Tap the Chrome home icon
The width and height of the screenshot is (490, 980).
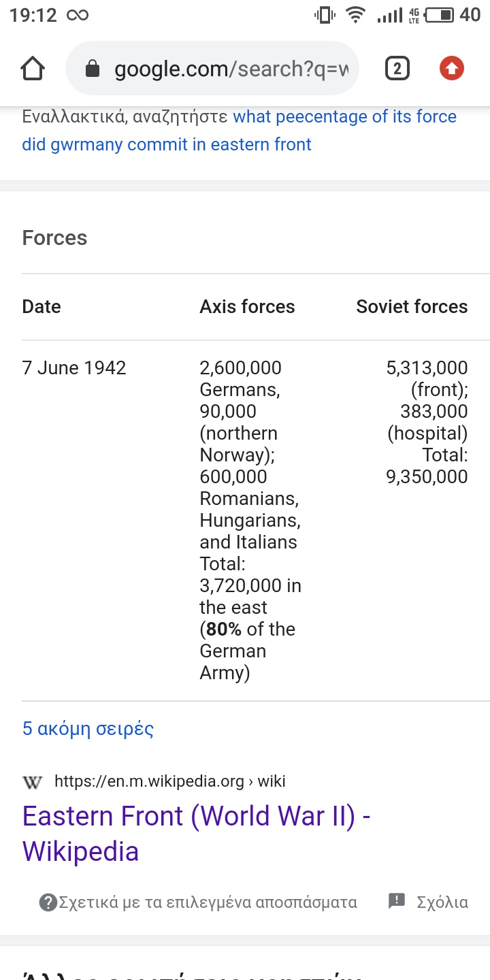click(x=33, y=68)
